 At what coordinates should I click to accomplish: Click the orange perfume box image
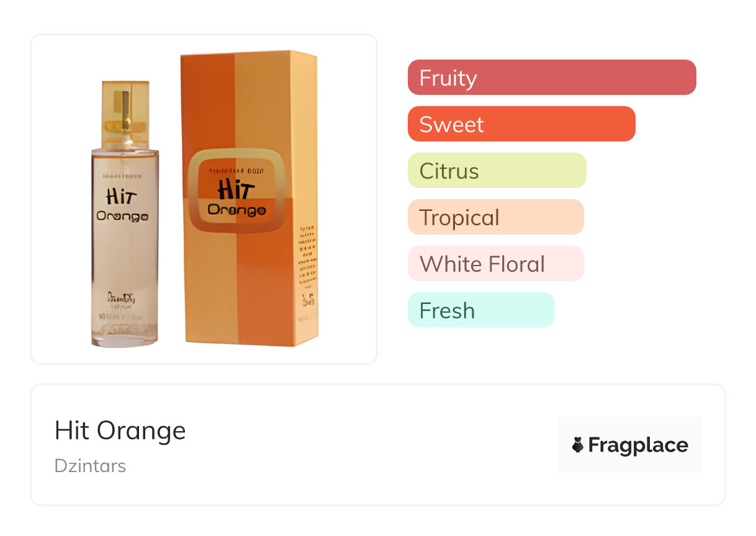tap(249, 199)
